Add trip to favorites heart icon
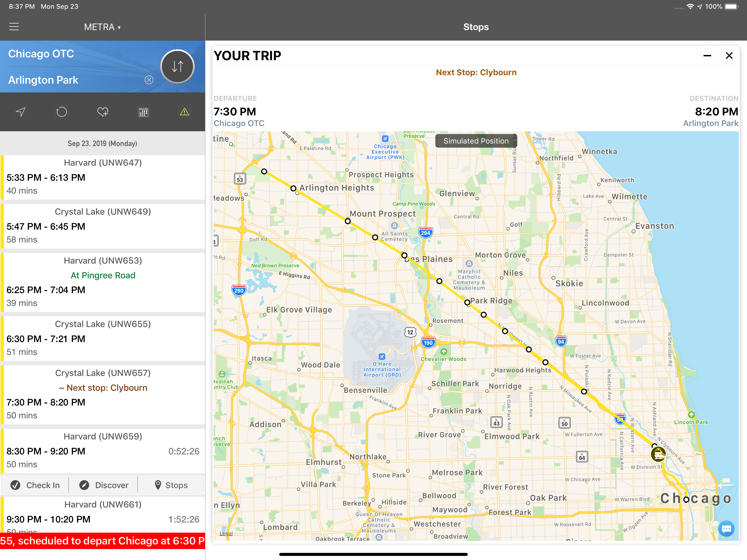The height and width of the screenshot is (560, 747). click(103, 112)
